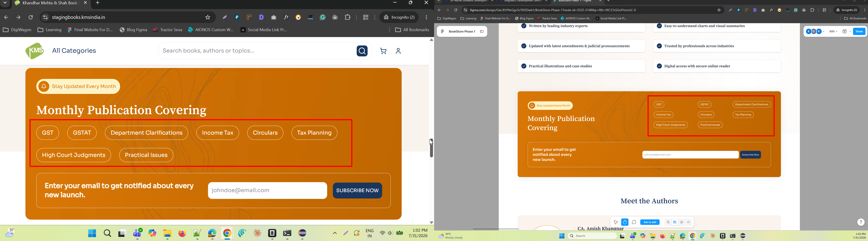
Task: Show hidden system tray icons chevron
Action: coord(335,233)
